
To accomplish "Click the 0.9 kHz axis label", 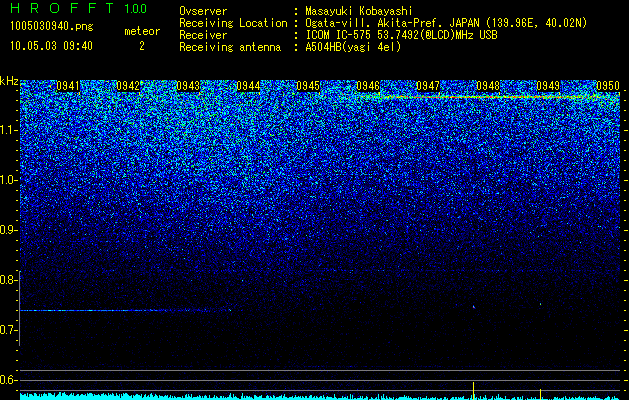I will coord(8,230).
